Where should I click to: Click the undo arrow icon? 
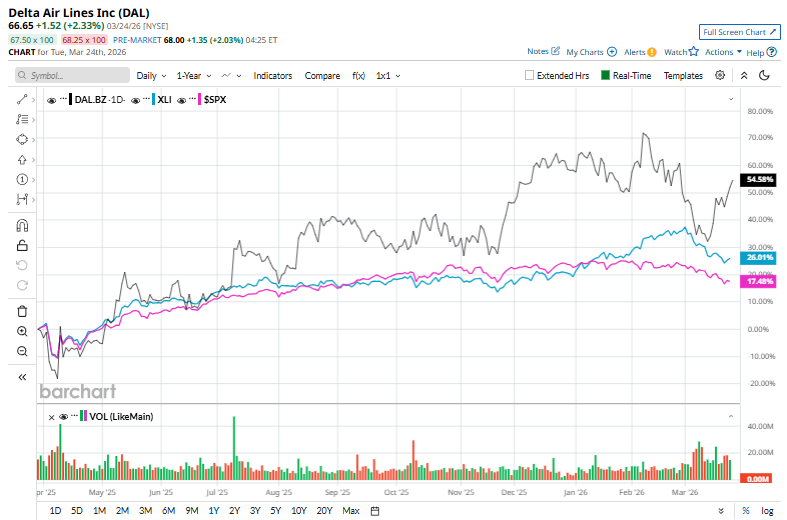[x=22, y=265]
